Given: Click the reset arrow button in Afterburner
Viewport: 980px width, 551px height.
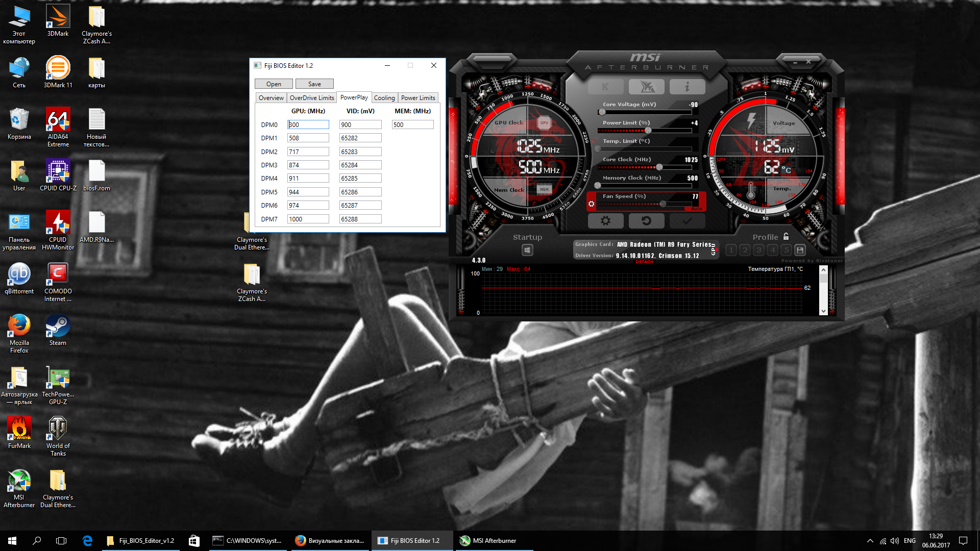Looking at the screenshot, I should point(646,221).
